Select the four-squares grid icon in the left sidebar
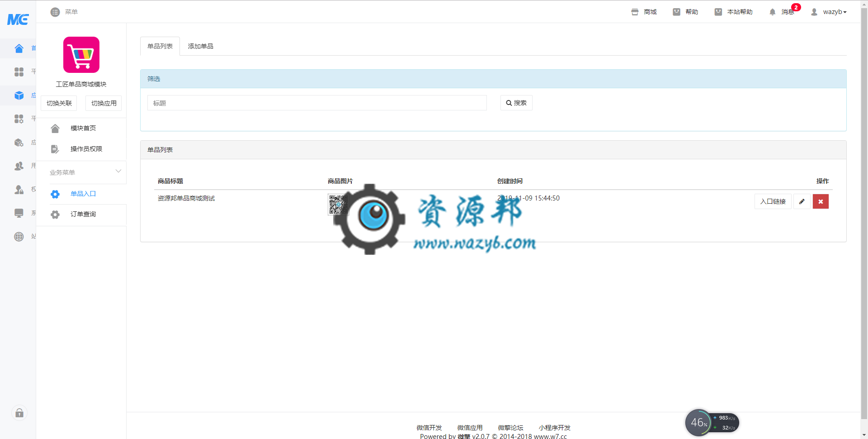 pos(19,72)
